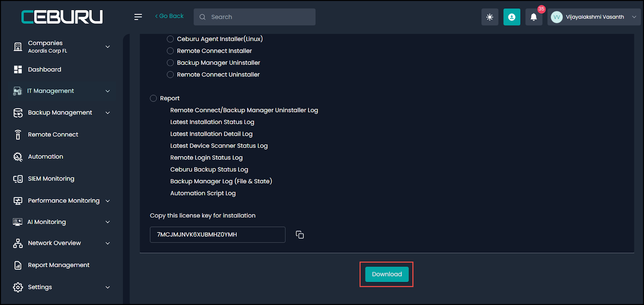Open Remote Connect in the sidebar
This screenshot has height=305, width=644.
[x=53, y=135]
